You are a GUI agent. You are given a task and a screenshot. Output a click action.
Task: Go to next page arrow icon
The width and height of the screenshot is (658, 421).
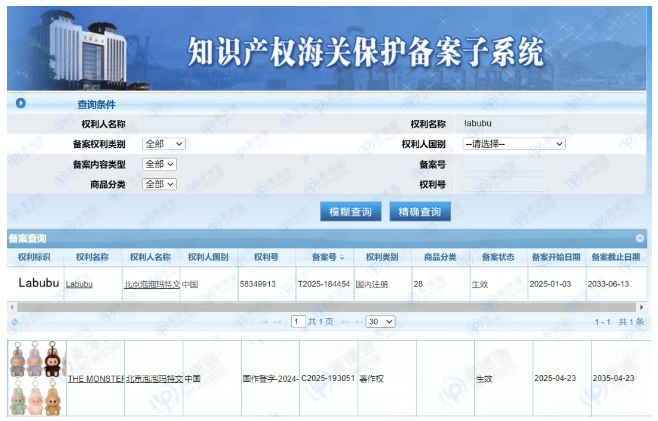[x=345, y=322]
